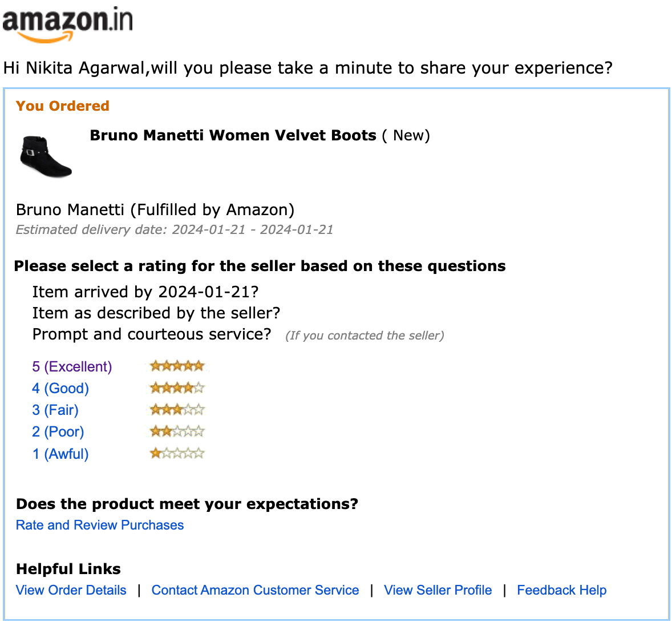Click the three-star rating icons
Screen dimensions: 672x622
[x=177, y=410]
